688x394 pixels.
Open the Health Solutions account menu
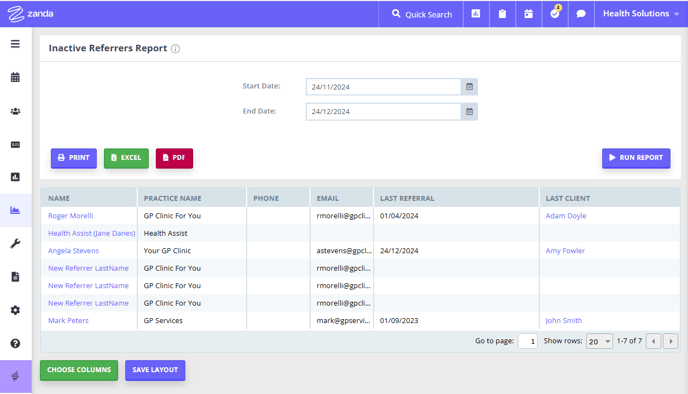641,14
